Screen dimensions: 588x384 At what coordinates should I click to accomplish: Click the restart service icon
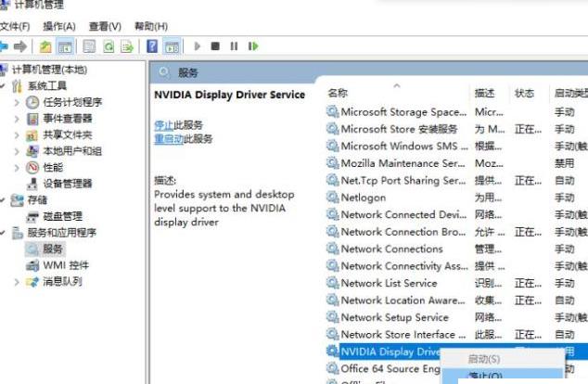[253, 46]
